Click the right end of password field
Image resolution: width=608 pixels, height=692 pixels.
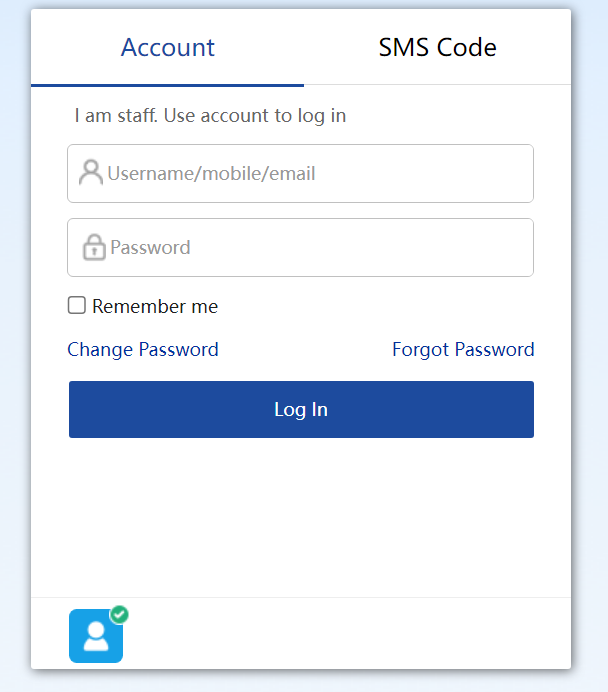coord(510,247)
